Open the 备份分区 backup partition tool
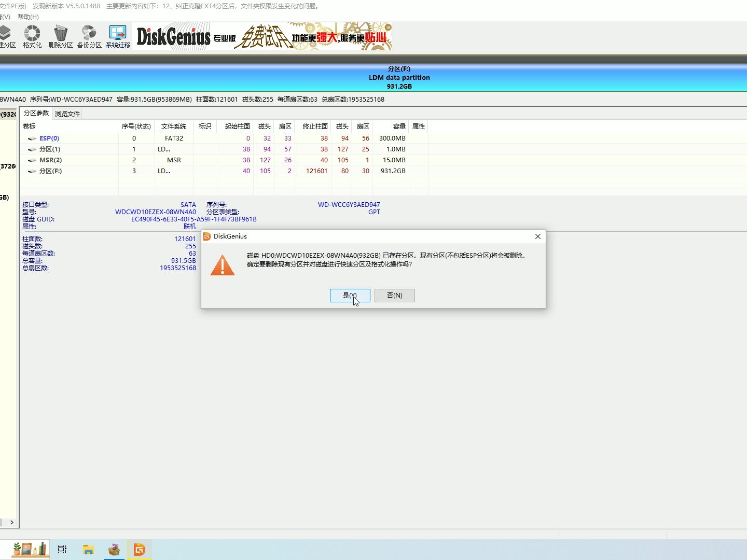 click(x=89, y=36)
